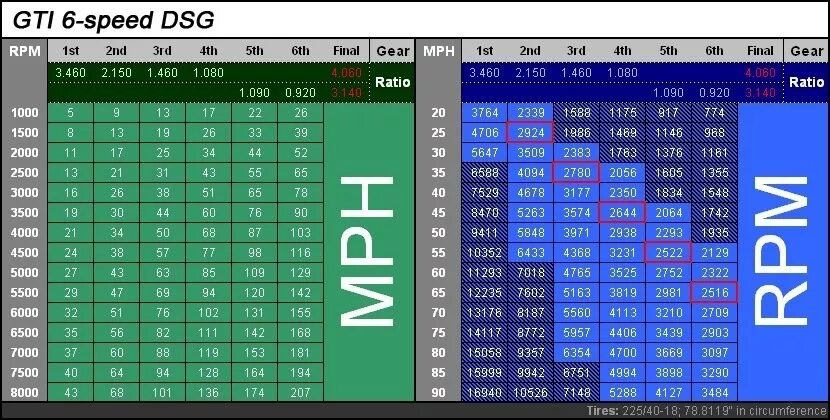Viewport: 830px width, 420px height.
Task: Click the "Ratio" label in the green table
Action: (392, 83)
